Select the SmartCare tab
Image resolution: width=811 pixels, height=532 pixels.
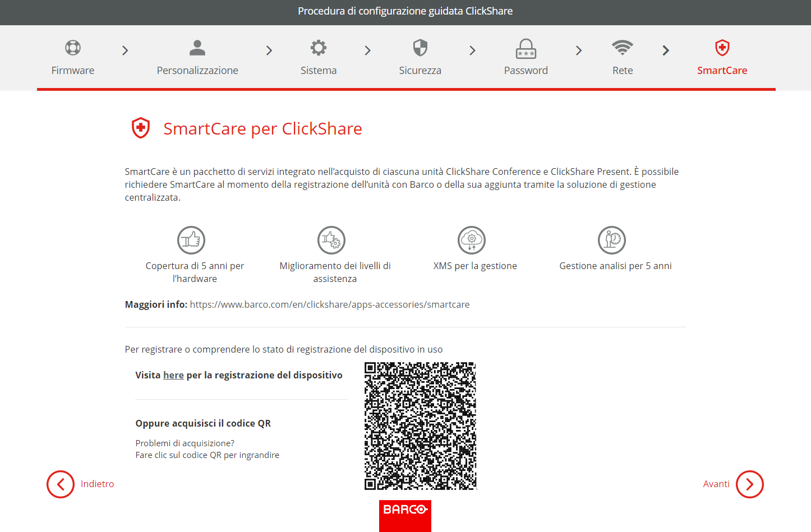tap(722, 57)
